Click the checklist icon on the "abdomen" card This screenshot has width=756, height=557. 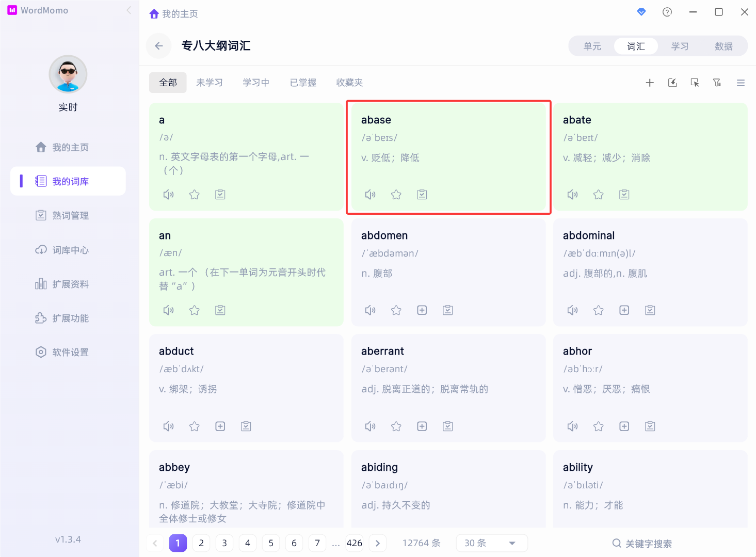[x=448, y=310]
